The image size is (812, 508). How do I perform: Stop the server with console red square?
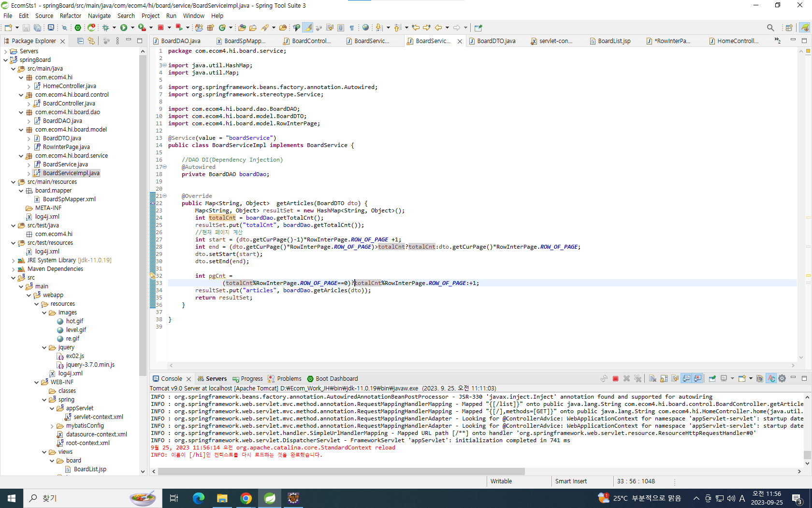(615, 379)
